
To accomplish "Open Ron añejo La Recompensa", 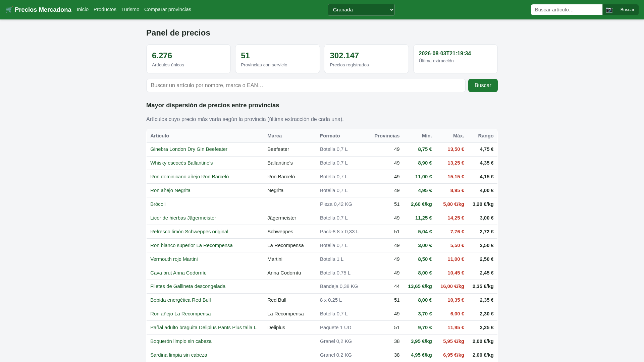I will [180, 314].
